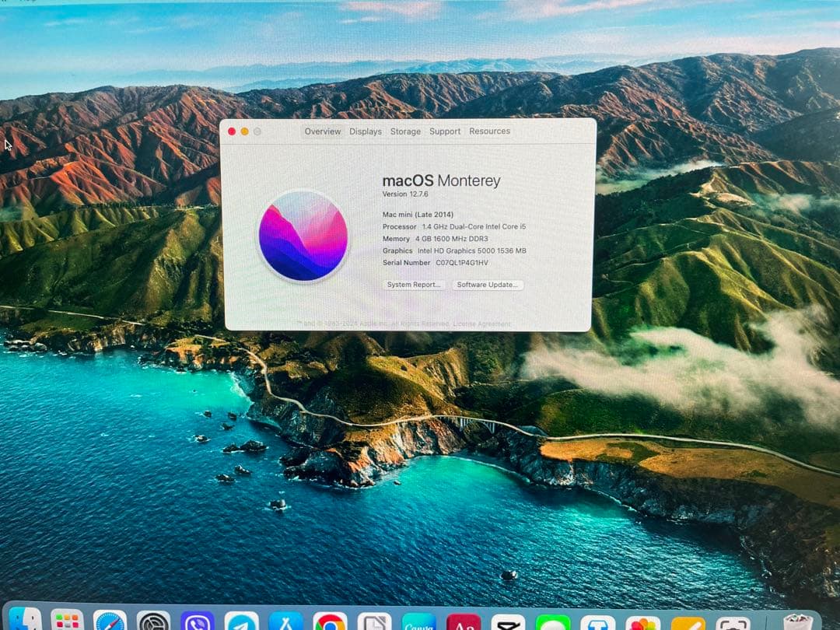Click the System Report button

click(x=413, y=285)
